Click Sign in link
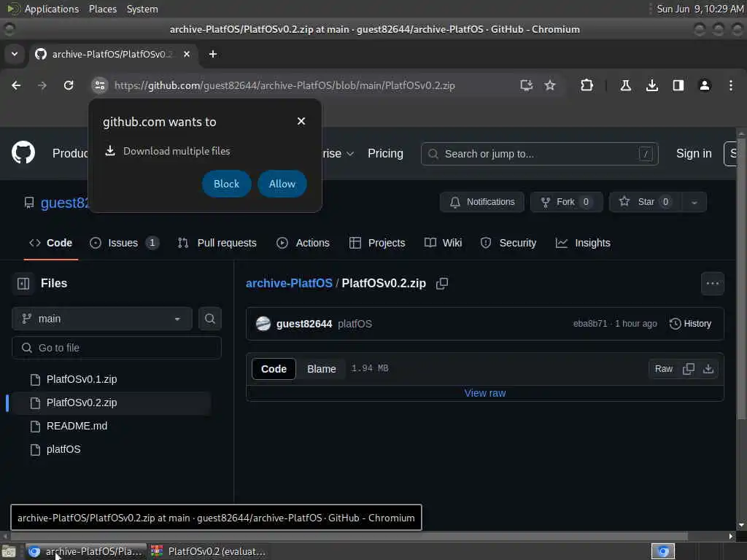This screenshot has width=747, height=560. 694,153
